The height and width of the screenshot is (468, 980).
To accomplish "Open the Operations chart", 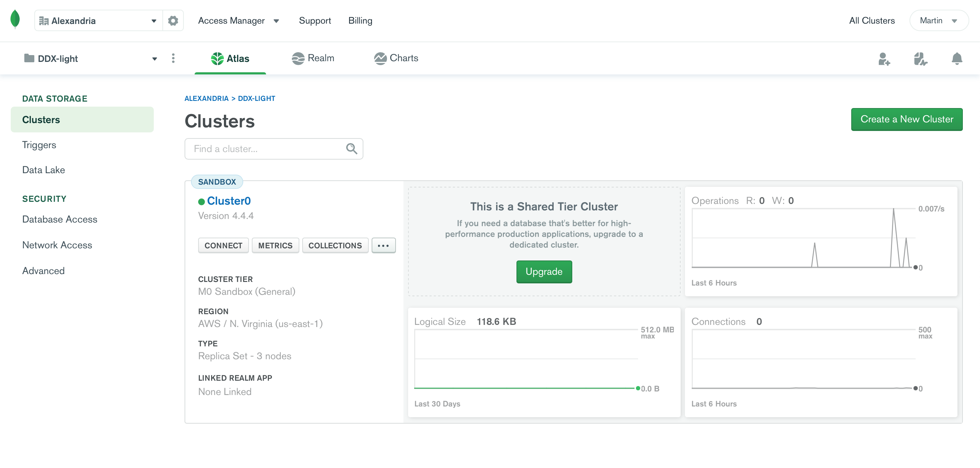I will (821, 241).
